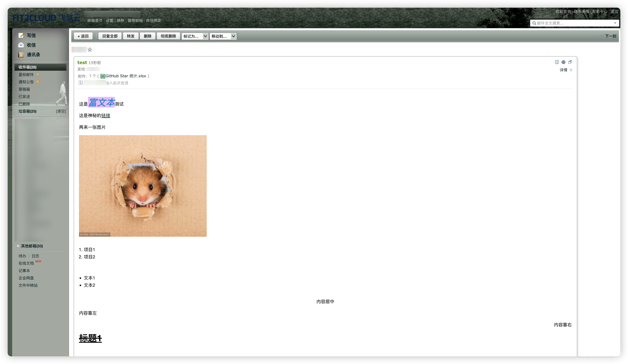Star this email with the star icon

click(x=90, y=50)
